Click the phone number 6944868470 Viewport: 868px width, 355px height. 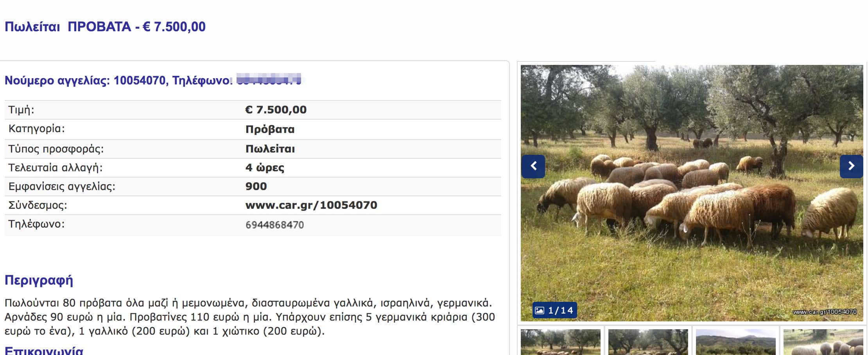pyautogui.click(x=274, y=225)
